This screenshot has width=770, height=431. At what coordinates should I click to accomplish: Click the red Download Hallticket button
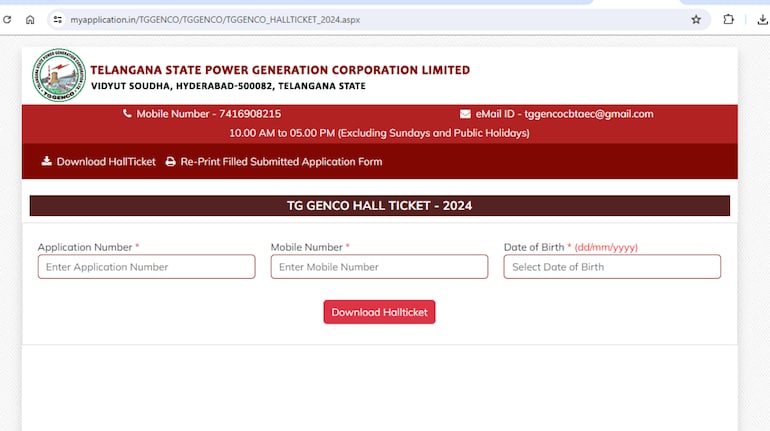point(379,312)
